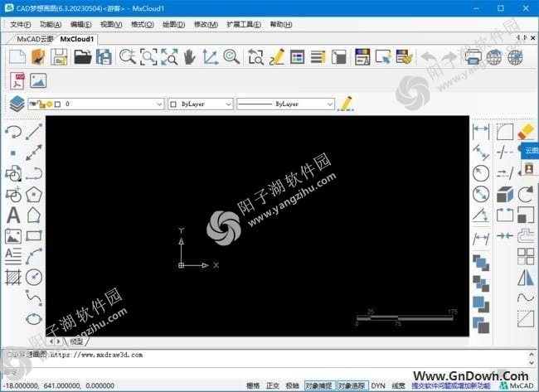This screenshot has width=539, height=392.
Task: Click the redo arrow icon
Action: coord(449,56)
